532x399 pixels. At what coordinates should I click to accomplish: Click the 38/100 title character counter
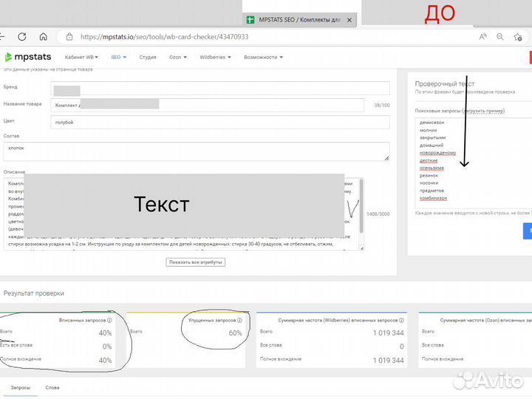[382, 106]
